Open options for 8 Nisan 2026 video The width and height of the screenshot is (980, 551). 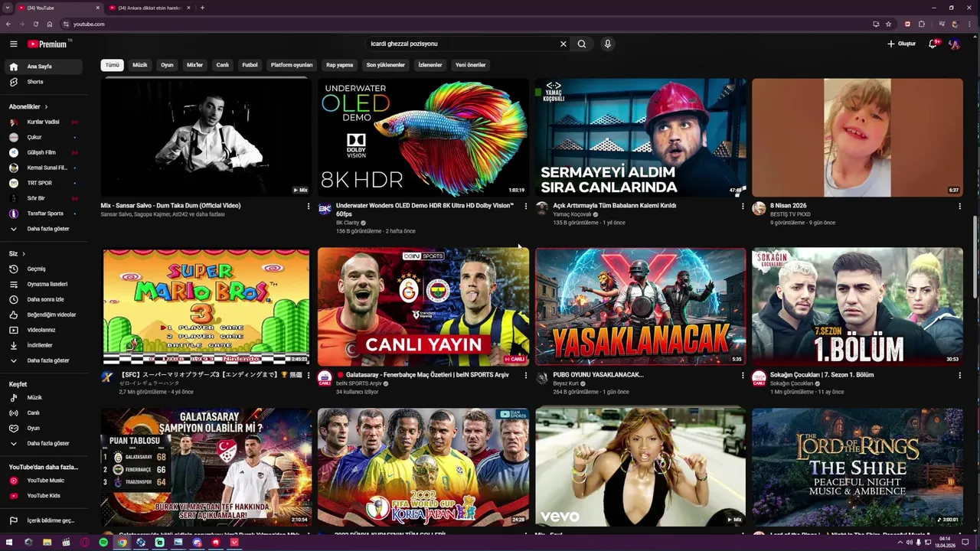(959, 206)
